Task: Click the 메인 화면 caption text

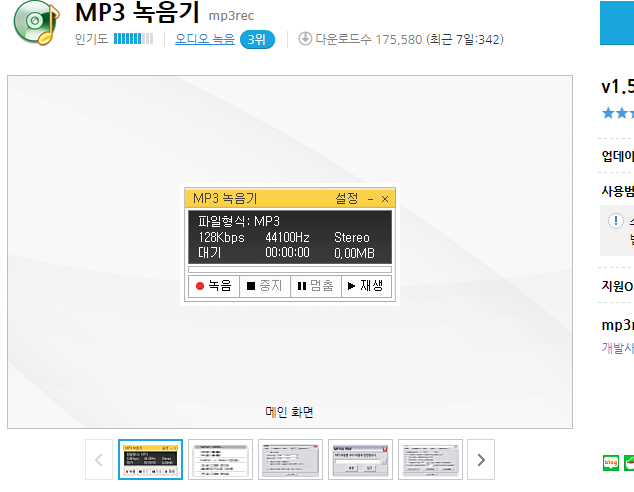Action: click(x=290, y=412)
